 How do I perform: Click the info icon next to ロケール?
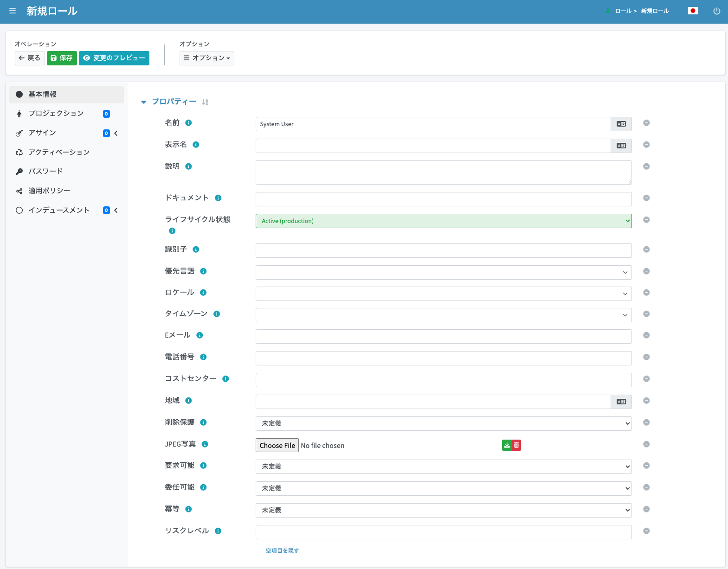point(203,293)
